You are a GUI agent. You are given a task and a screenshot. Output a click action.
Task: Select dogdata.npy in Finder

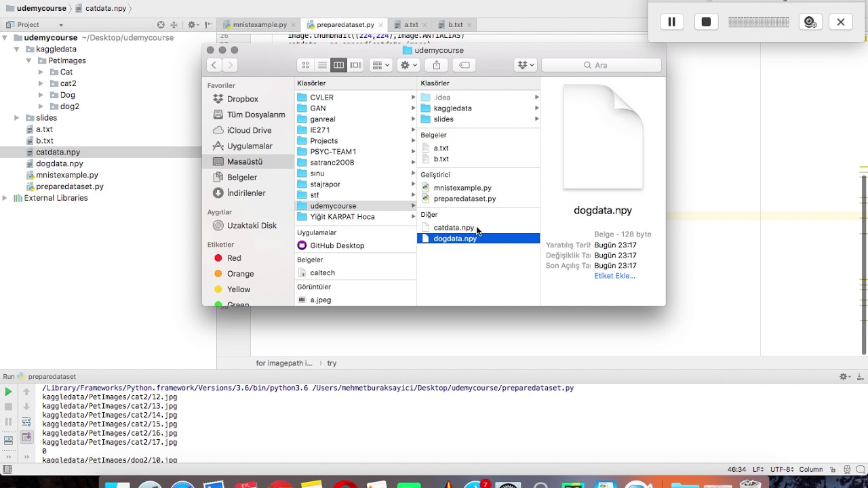coord(478,239)
